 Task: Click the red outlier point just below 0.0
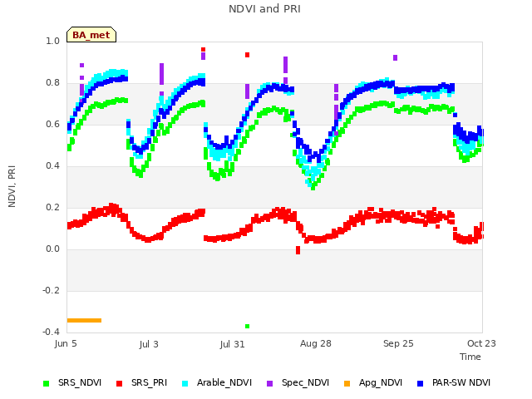coord(298,250)
